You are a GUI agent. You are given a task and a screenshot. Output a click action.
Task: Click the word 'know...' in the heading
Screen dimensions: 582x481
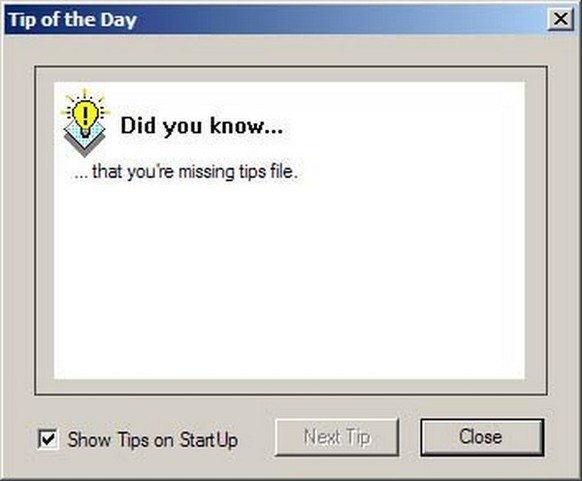246,125
